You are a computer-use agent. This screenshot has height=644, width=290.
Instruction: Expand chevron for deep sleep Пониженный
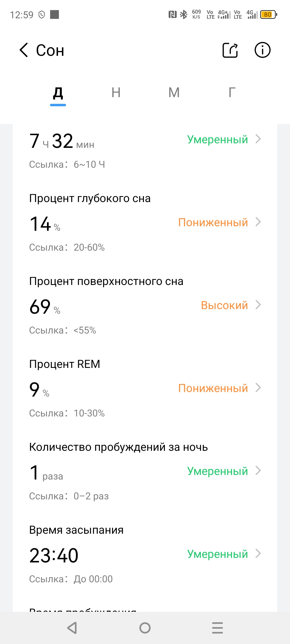coord(258,222)
